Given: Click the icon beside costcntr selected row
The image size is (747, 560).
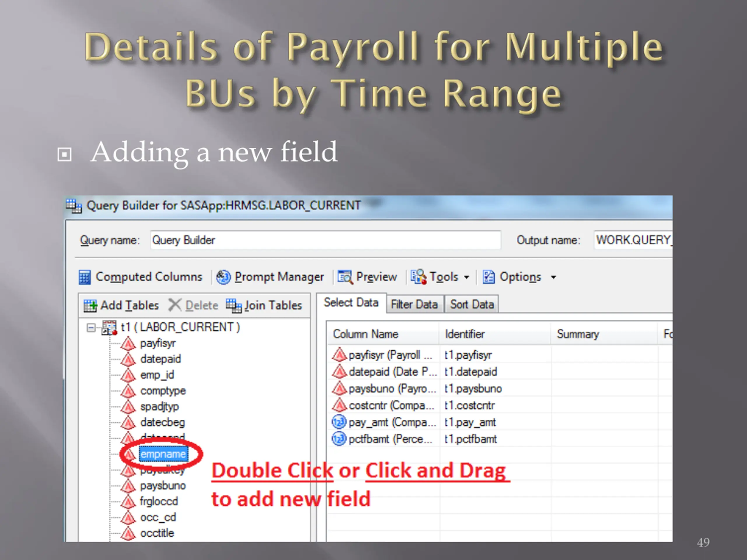Looking at the screenshot, I should 339,405.
